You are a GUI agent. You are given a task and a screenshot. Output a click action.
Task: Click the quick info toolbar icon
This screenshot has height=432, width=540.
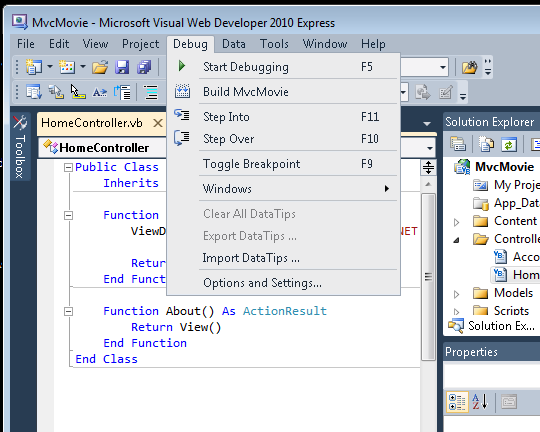78,92
